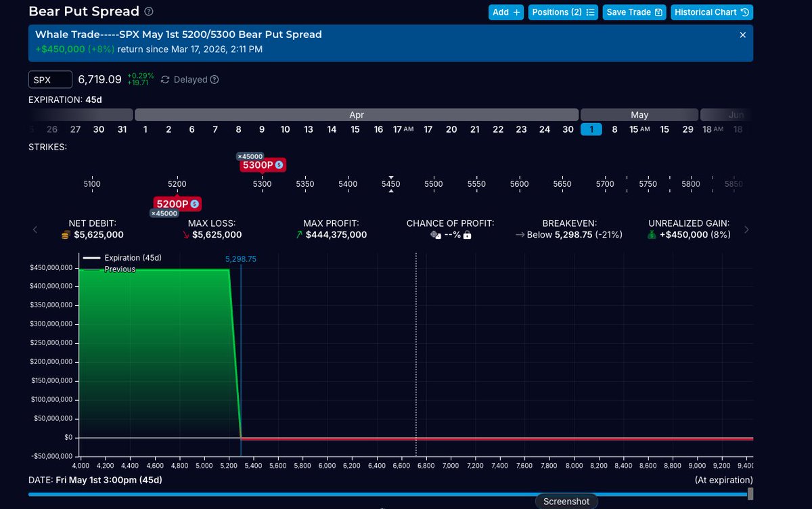Viewport: 812px width, 509px height.
Task: Click the Chance of Profit dice icon
Action: coord(436,235)
